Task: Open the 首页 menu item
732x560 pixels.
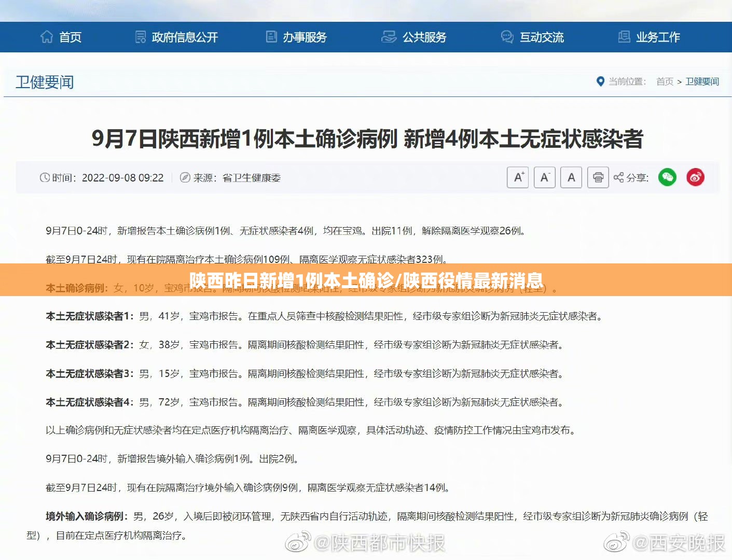Action: click(70, 37)
